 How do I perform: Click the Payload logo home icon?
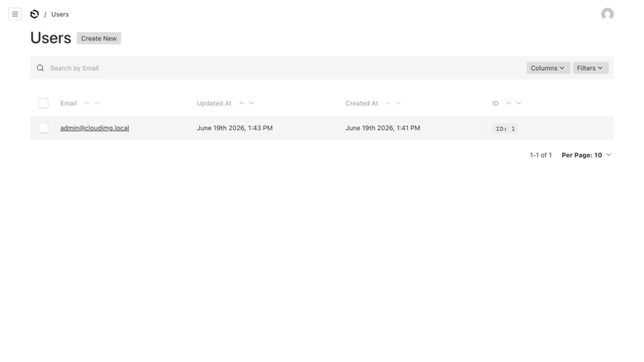tap(35, 14)
